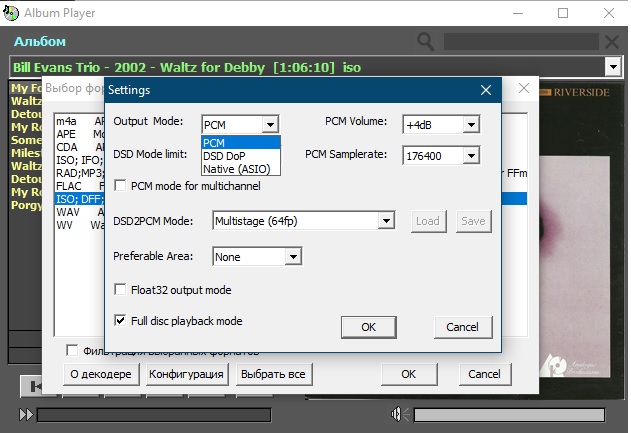This screenshot has width=631, height=433.
Task: Click the Album Player app icon
Action: point(10,13)
